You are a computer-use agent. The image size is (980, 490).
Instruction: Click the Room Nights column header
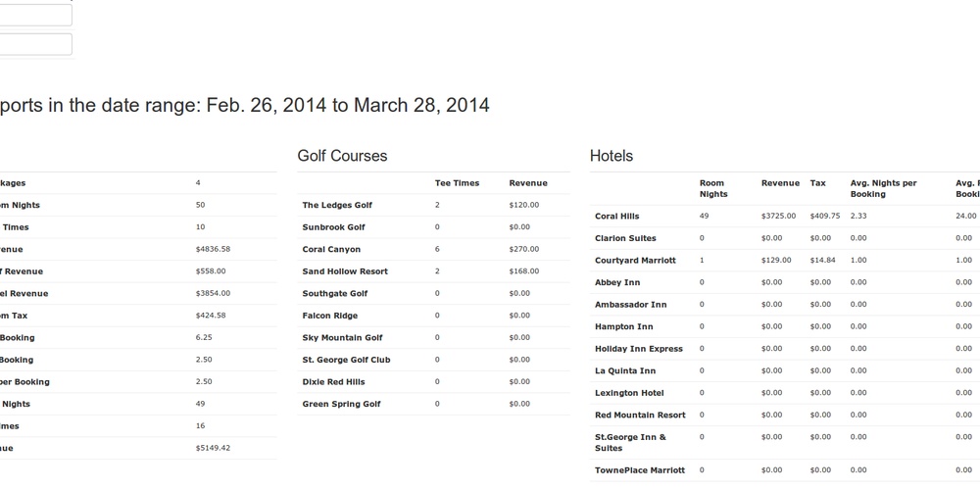(712, 188)
